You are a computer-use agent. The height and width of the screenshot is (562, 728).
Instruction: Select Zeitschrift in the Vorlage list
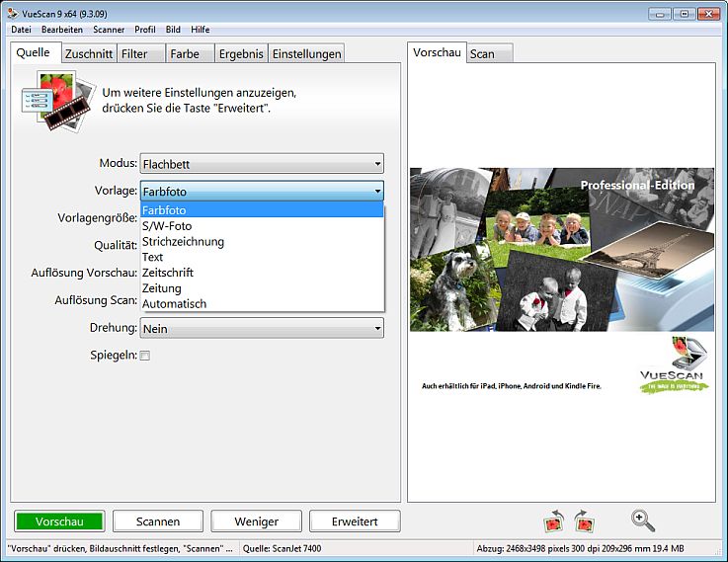click(x=263, y=273)
